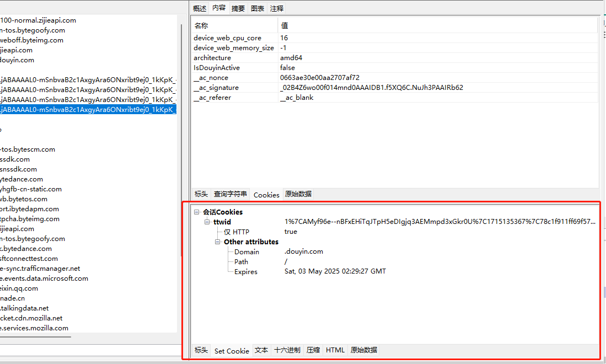Select host e-sync.trafficmanager.net
This screenshot has width=606, height=364.
click(40, 269)
